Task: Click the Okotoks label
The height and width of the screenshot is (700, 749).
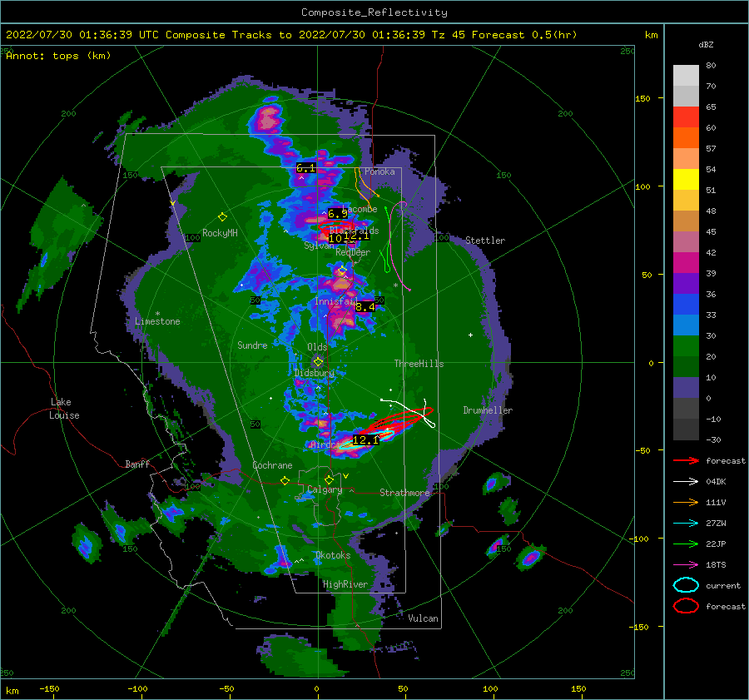Action: click(x=333, y=555)
